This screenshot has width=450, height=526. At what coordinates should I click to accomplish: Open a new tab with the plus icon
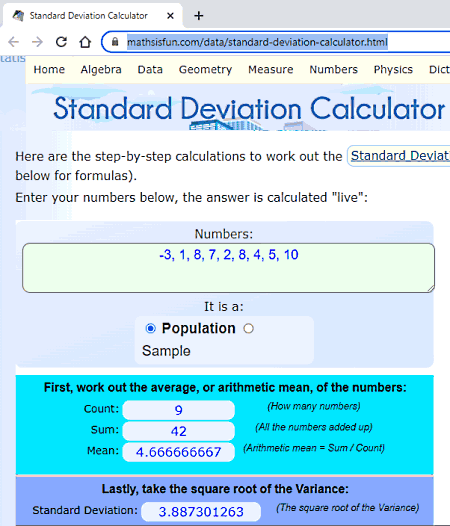point(199,16)
